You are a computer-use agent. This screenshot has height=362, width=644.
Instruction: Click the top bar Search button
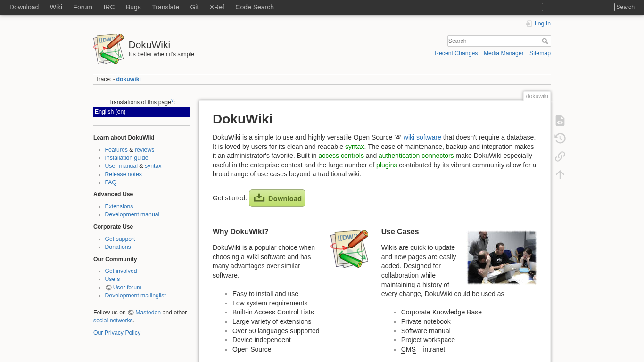click(x=625, y=7)
